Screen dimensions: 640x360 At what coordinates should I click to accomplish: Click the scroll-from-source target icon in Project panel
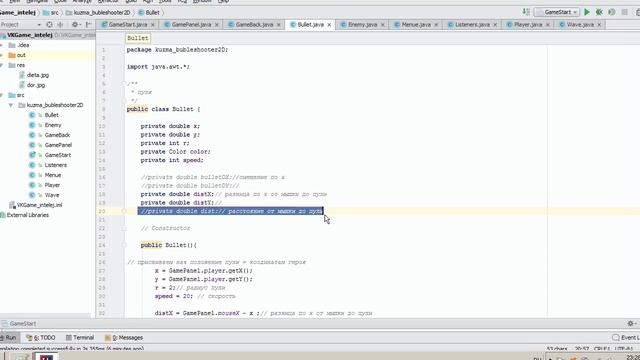49,24
